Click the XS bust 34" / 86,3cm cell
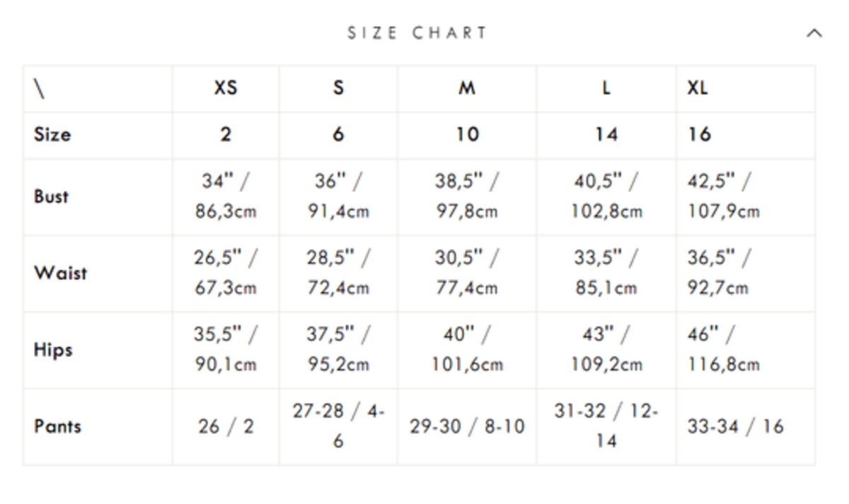Viewport: 849px width, 504px height. click(226, 197)
